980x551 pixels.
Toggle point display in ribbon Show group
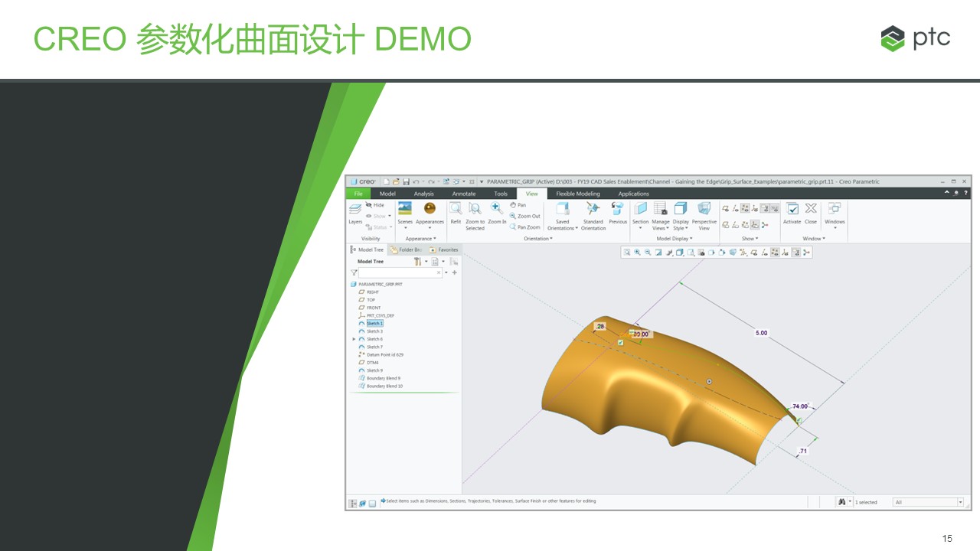coord(745,208)
